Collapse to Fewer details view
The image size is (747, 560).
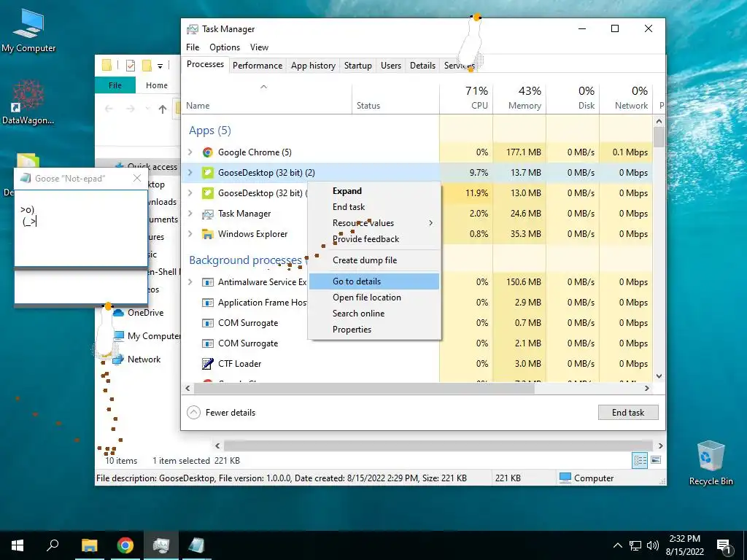(221, 413)
